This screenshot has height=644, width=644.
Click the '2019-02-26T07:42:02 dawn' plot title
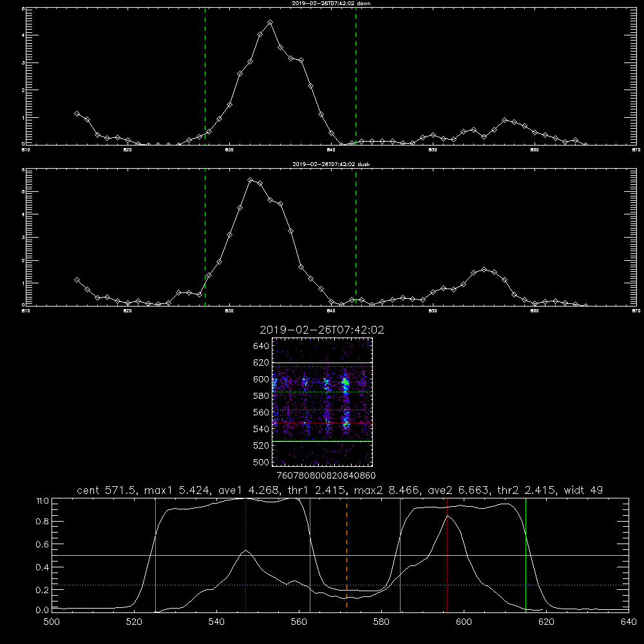coord(331,3)
